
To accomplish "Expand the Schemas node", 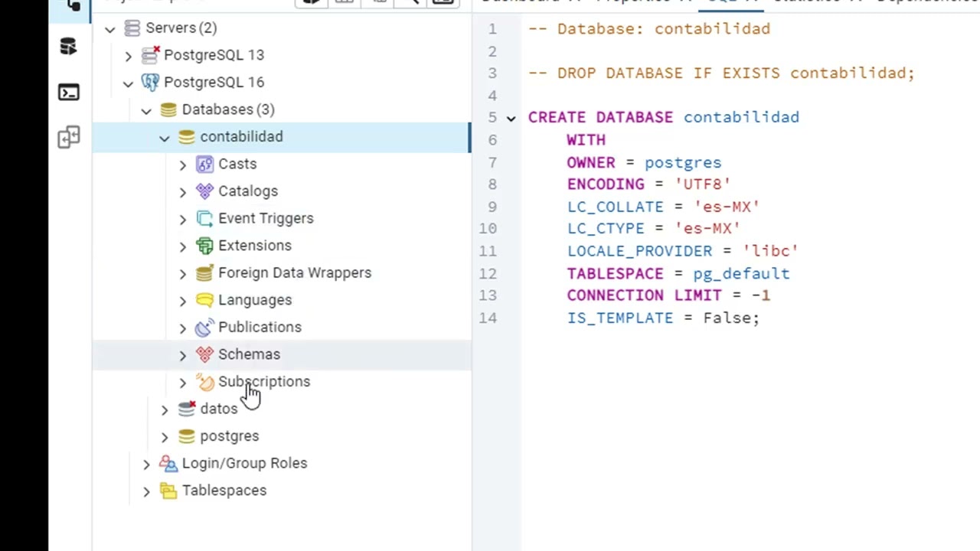I will pos(182,355).
